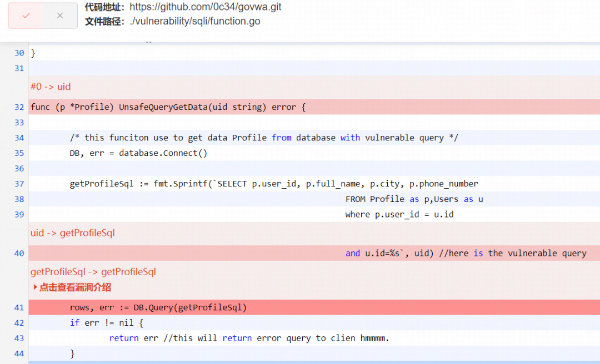Viewport: 600px width, 364px height.
Task: Select the 'getProfileSql -> getProfileSql' trace annotation
Action: click(x=93, y=272)
